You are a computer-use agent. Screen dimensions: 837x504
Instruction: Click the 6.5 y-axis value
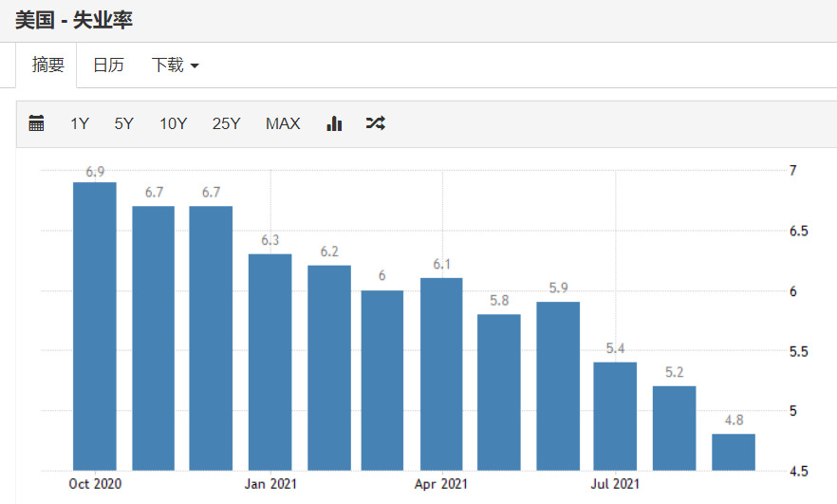(799, 232)
